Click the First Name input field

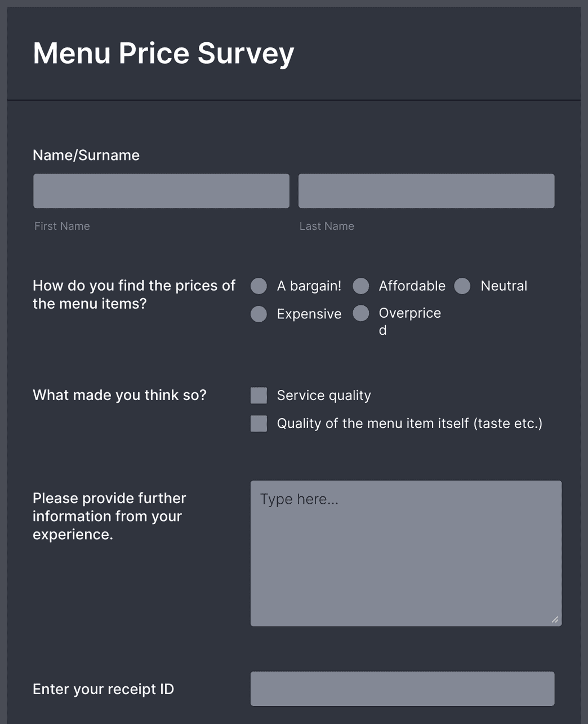click(161, 190)
